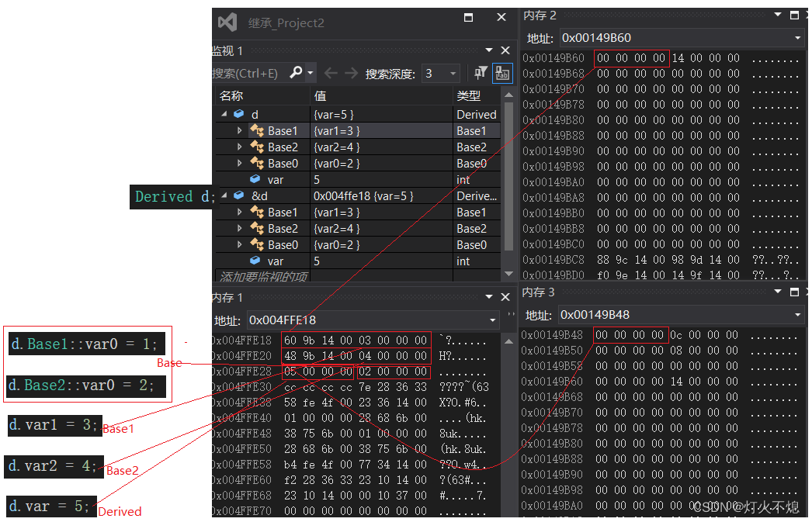Click the Base0 class icon under d

[x=257, y=163]
